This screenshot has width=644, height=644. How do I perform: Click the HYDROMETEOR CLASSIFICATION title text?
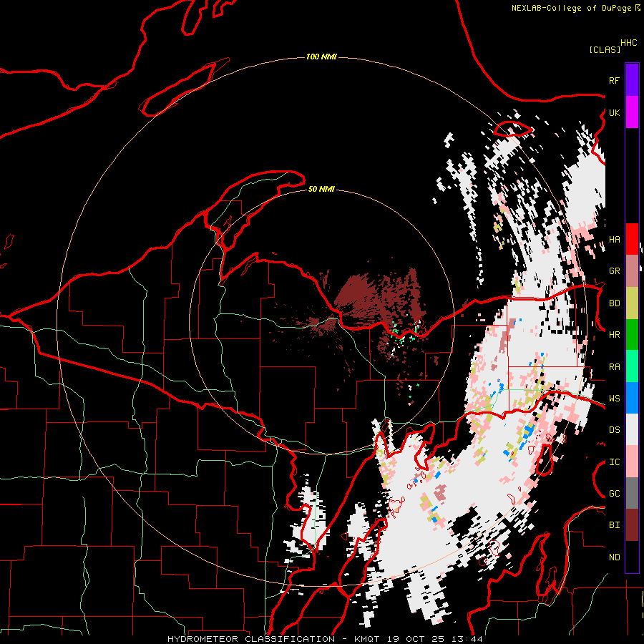[x=251, y=639]
